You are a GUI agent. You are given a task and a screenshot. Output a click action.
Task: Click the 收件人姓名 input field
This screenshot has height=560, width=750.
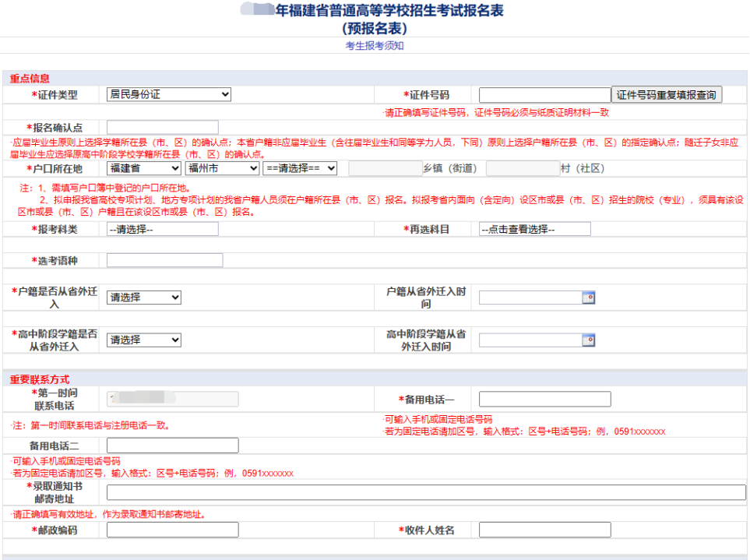pyautogui.click(x=544, y=530)
